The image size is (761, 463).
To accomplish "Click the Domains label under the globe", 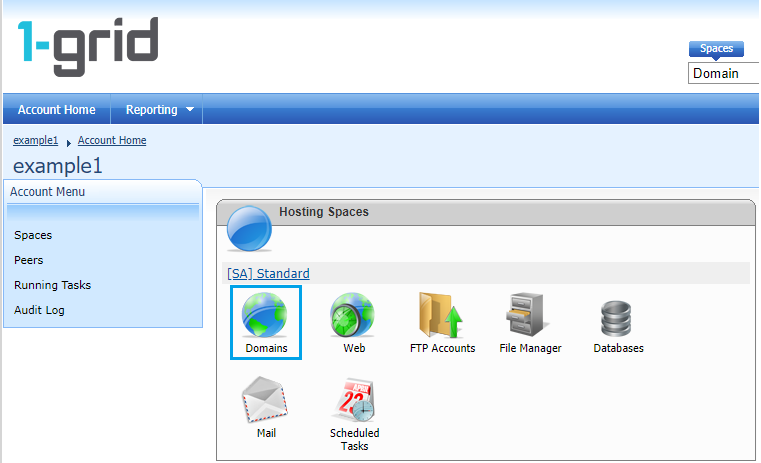I will [266, 348].
